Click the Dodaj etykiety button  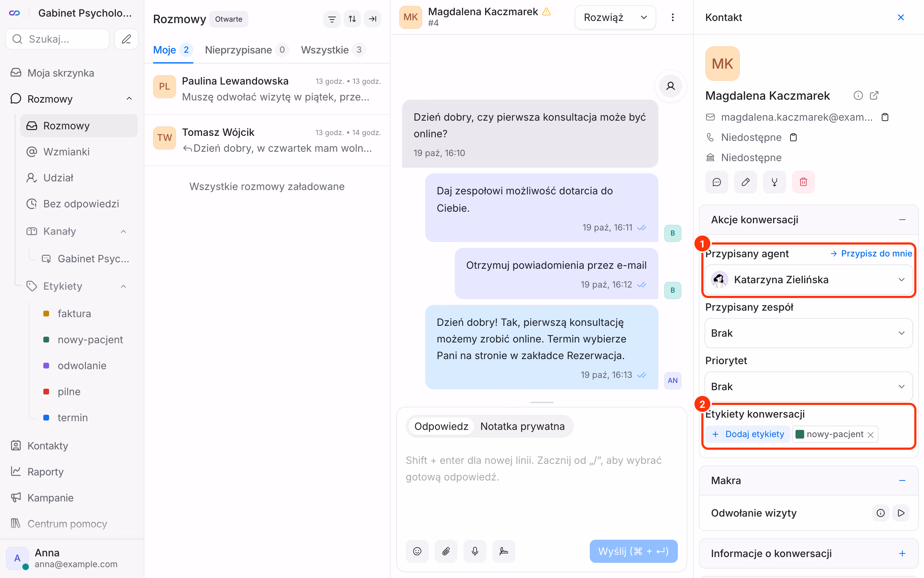click(x=748, y=434)
